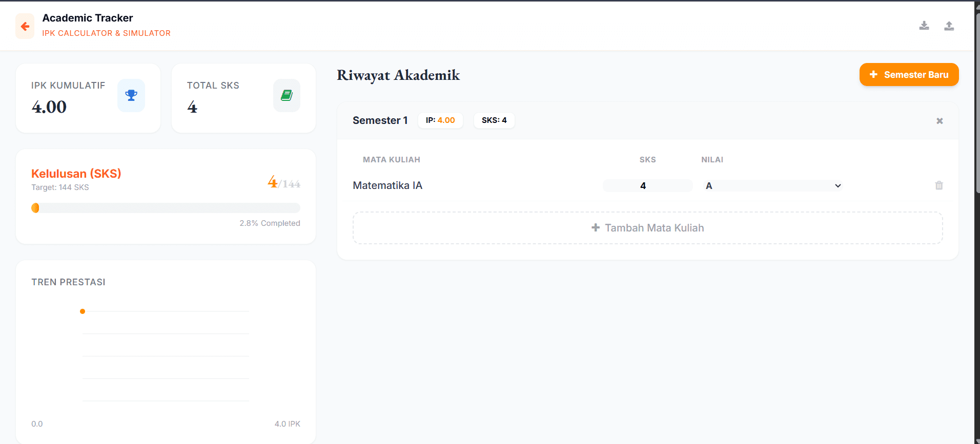Image resolution: width=980 pixels, height=444 pixels.
Task: Click the Semester 1 heading
Action: (380, 120)
